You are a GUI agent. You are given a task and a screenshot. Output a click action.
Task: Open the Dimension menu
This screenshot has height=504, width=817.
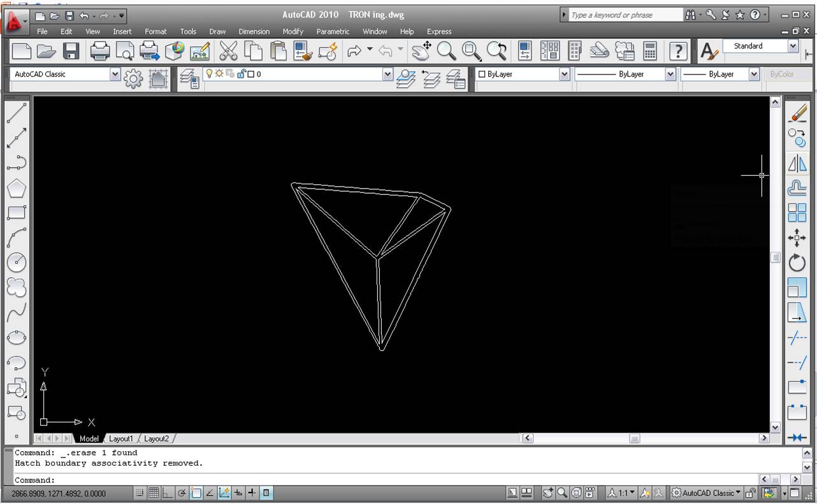[x=254, y=31]
